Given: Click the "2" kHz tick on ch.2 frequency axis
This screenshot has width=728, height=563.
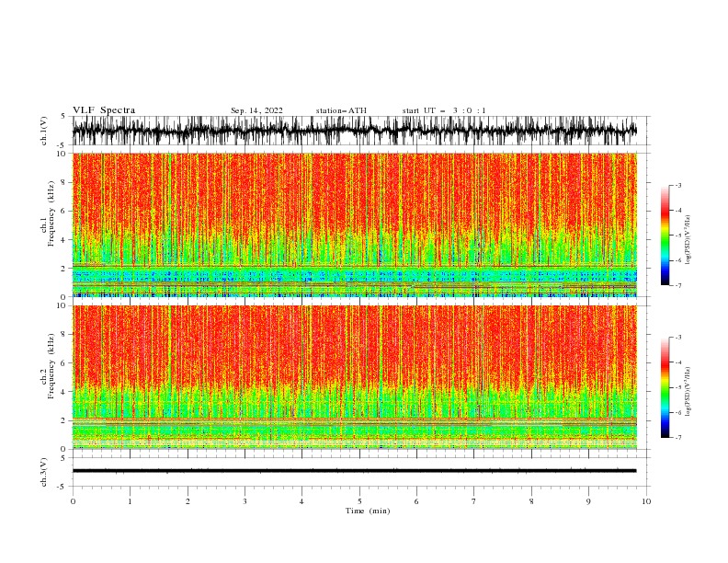Looking at the screenshot, I should pos(64,420).
